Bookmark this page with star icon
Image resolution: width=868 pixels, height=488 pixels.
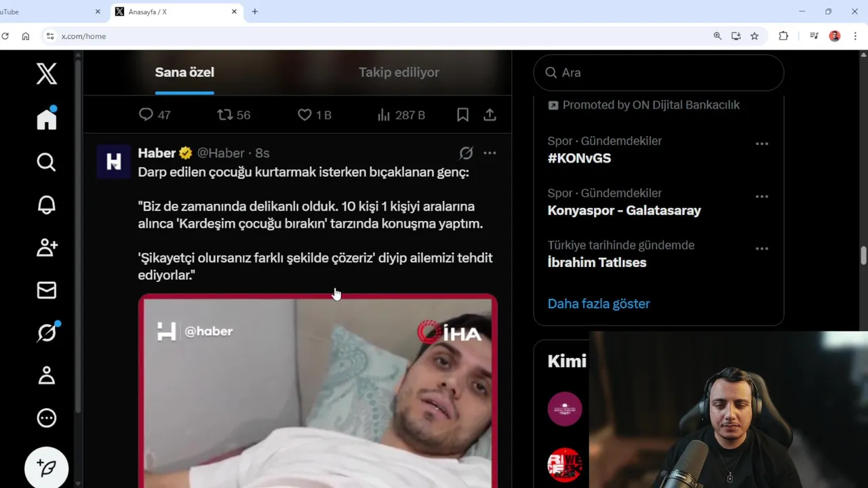point(754,36)
